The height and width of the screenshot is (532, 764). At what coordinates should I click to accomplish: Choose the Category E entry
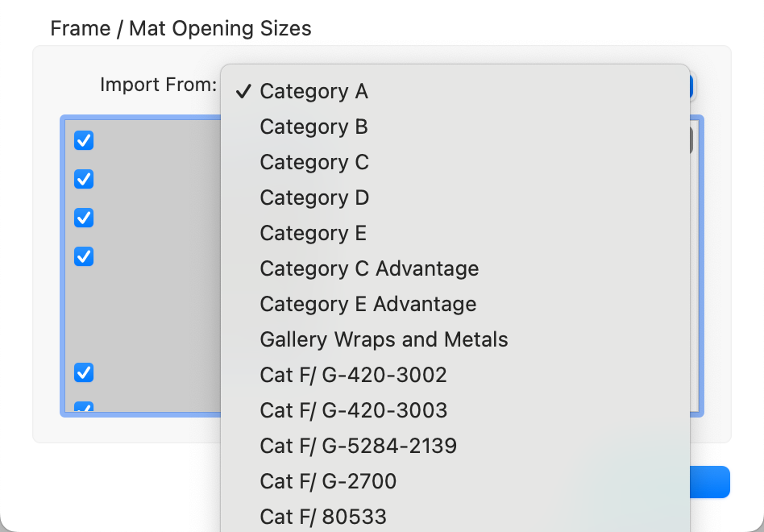point(313,234)
